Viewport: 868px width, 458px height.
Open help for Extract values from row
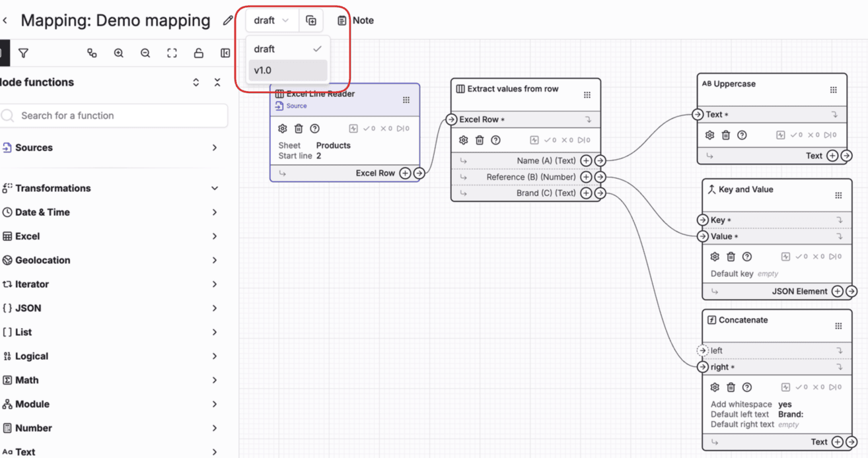(x=495, y=140)
